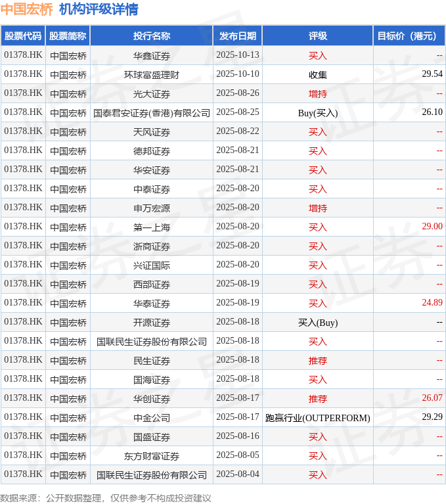Click the date 2025-08-04

pos(238,474)
